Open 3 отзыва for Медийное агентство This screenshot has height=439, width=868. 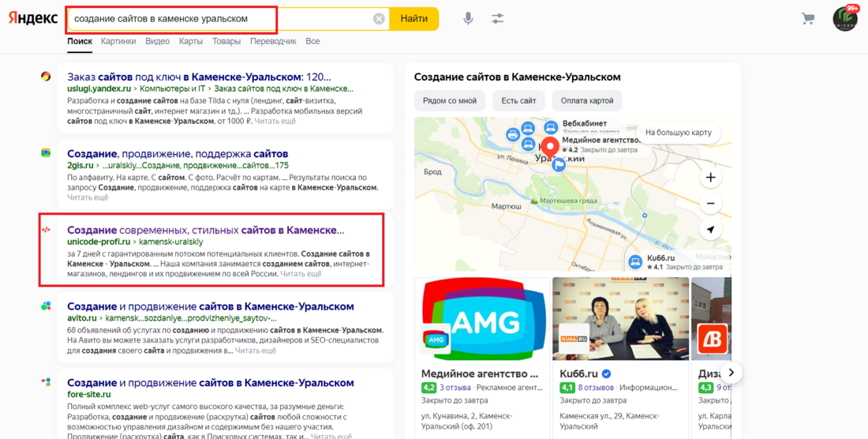coord(455,388)
